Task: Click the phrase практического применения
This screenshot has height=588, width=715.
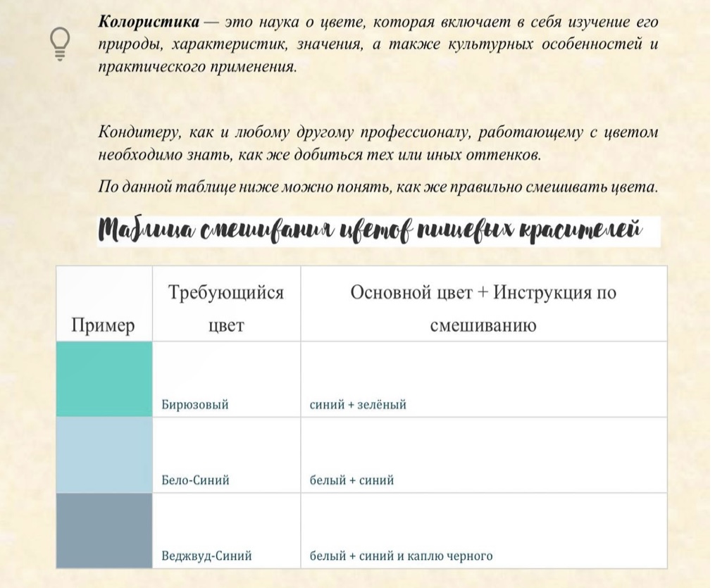Action: coord(197,67)
